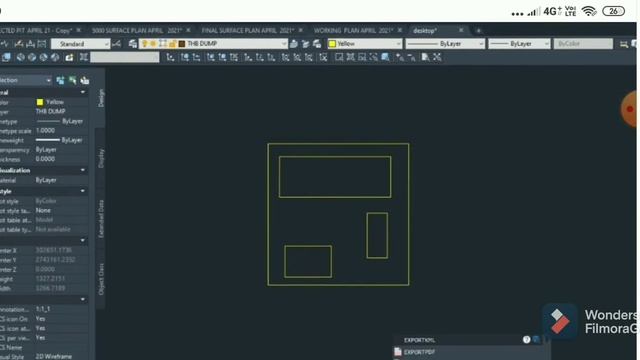Click the yellow color swatch in Properties Color row
The width and height of the screenshot is (640, 360).
coord(40,102)
